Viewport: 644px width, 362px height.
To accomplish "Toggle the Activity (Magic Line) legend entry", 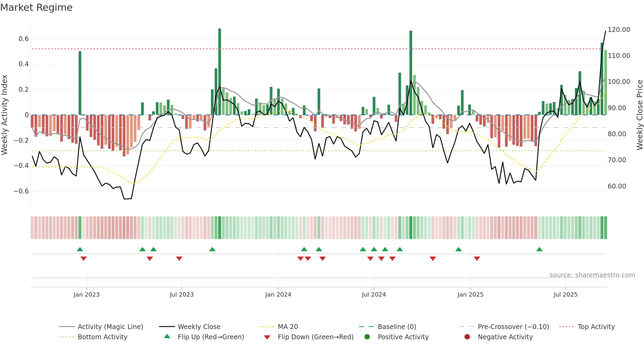I will (101, 327).
